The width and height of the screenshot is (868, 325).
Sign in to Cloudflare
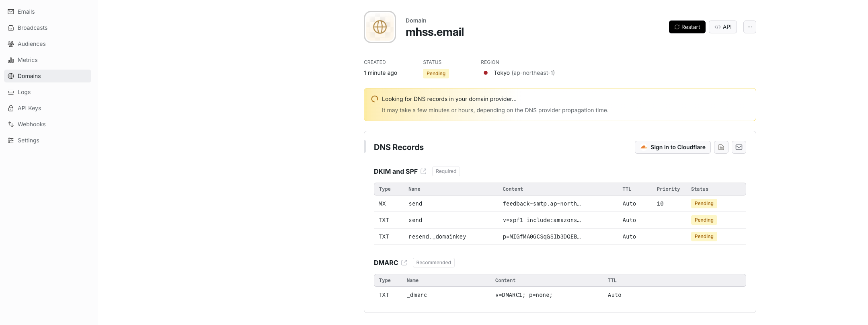pos(672,147)
